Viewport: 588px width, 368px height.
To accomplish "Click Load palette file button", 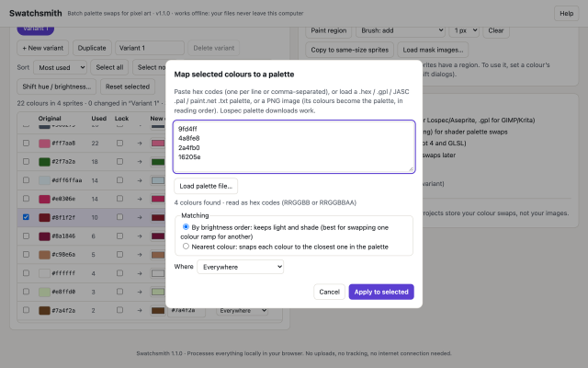I will point(206,186).
